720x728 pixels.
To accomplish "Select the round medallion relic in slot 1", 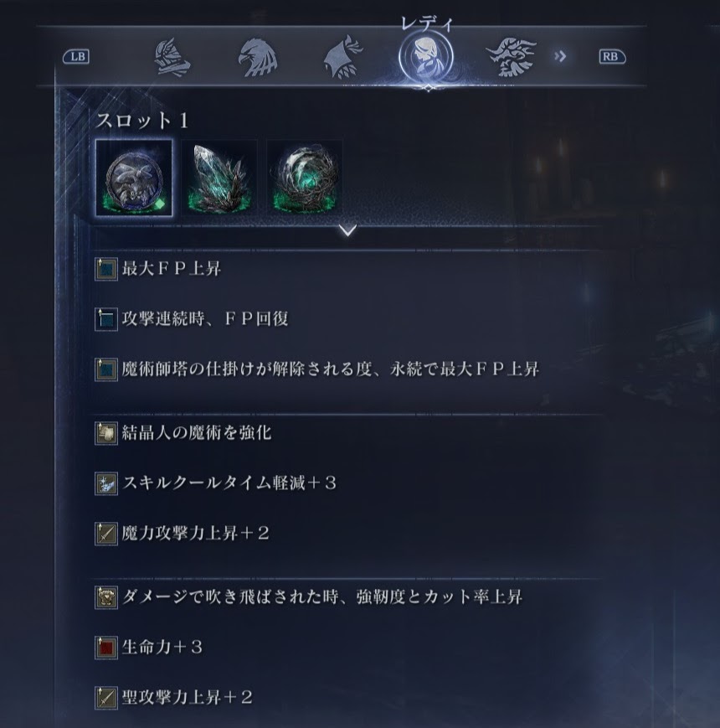I will (x=134, y=178).
